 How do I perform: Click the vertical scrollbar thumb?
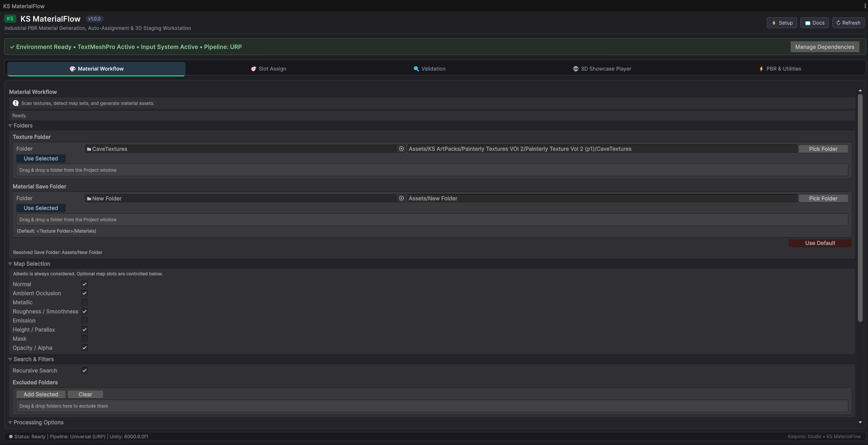point(860,208)
